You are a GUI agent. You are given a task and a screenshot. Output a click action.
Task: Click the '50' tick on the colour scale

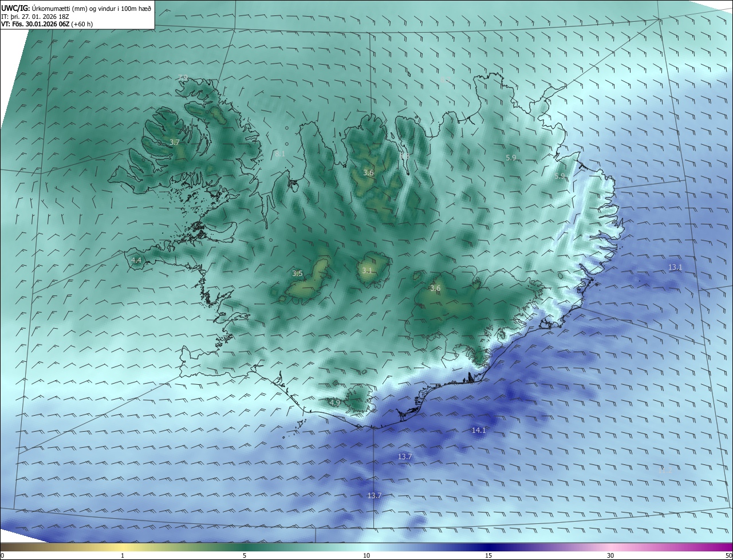728,555
